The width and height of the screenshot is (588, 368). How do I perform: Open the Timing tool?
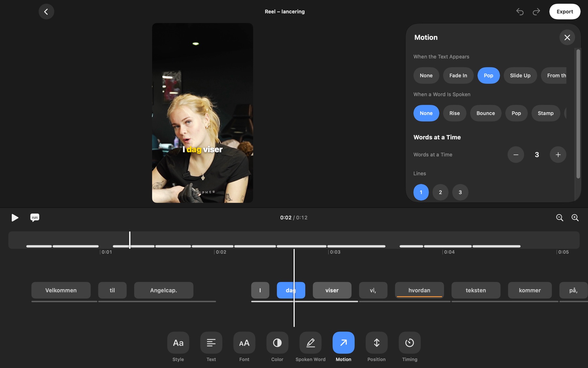pos(410,342)
